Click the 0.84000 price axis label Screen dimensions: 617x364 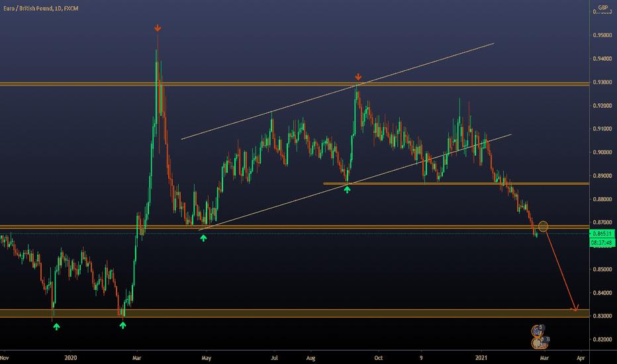pos(602,293)
